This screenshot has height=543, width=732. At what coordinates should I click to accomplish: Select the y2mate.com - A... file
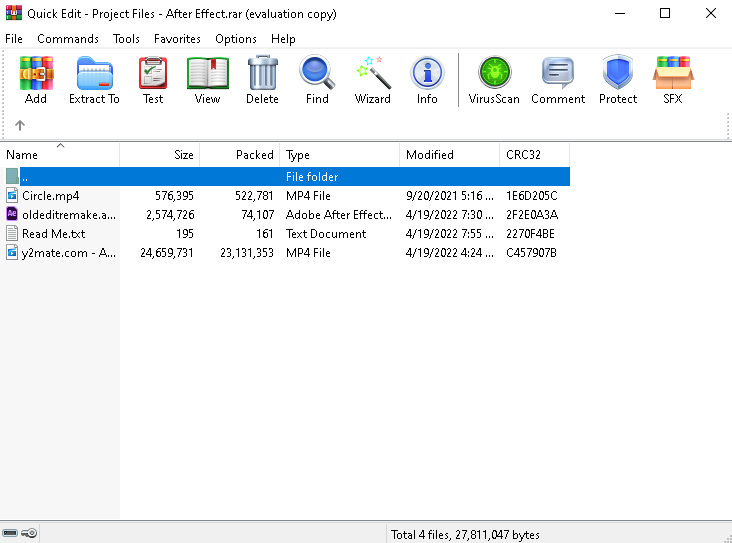point(69,253)
